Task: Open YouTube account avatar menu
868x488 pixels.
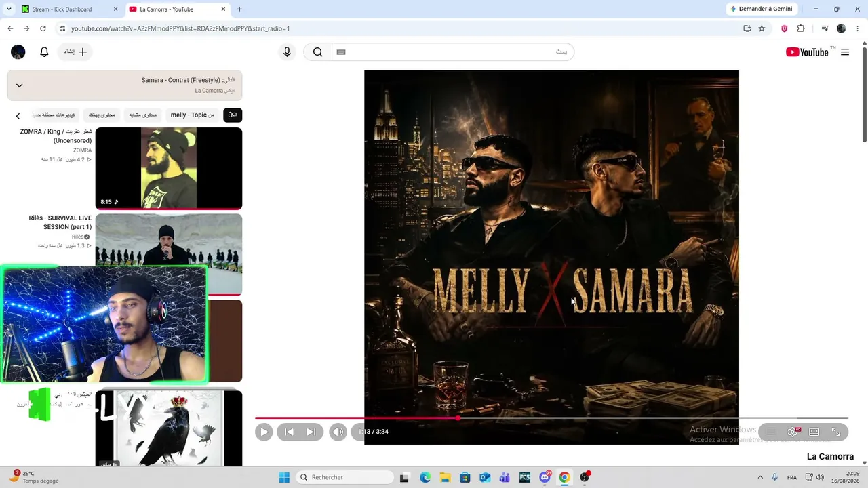Action: (x=18, y=52)
